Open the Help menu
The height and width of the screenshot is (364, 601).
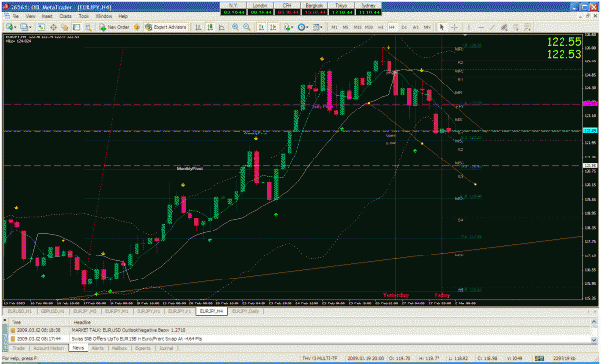click(123, 17)
